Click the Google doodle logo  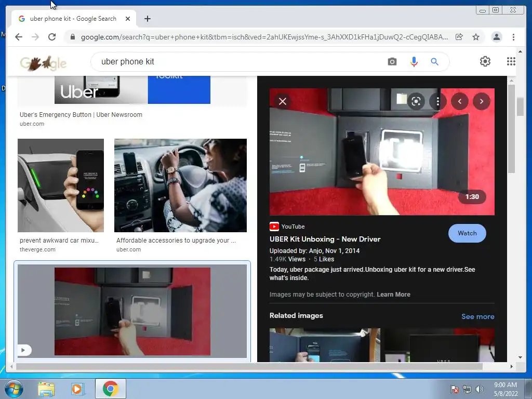[x=43, y=62]
